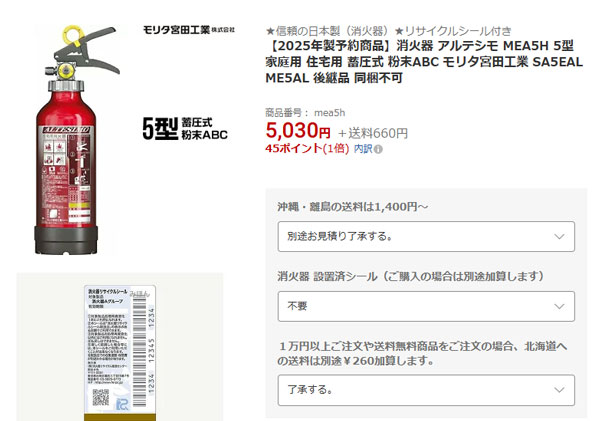Click the info icon beside 内訳
The image size is (600, 421).
click(378, 149)
